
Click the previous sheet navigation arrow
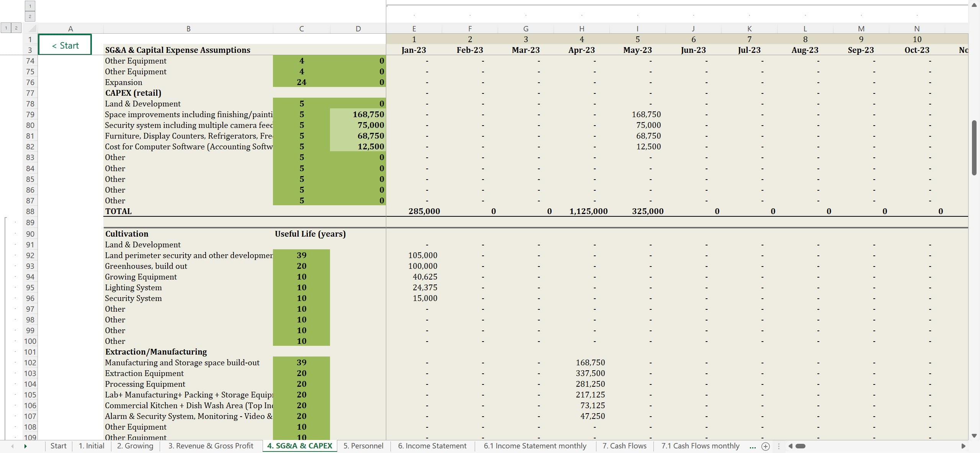(x=12, y=446)
